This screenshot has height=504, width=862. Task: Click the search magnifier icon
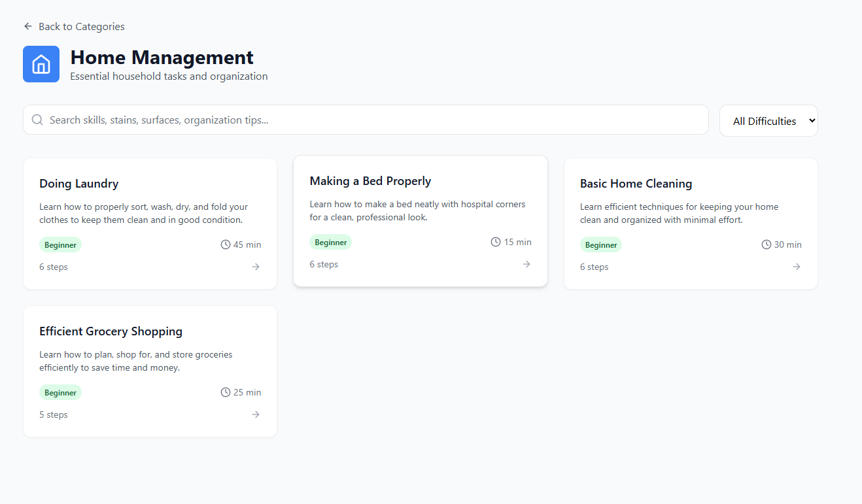37,120
